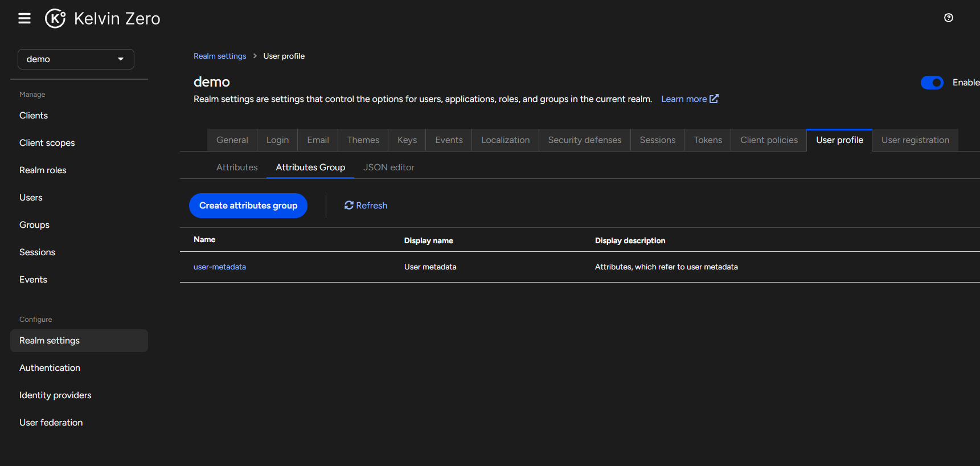Image resolution: width=980 pixels, height=466 pixels.
Task: Click the Name column header
Action: (x=204, y=240)
